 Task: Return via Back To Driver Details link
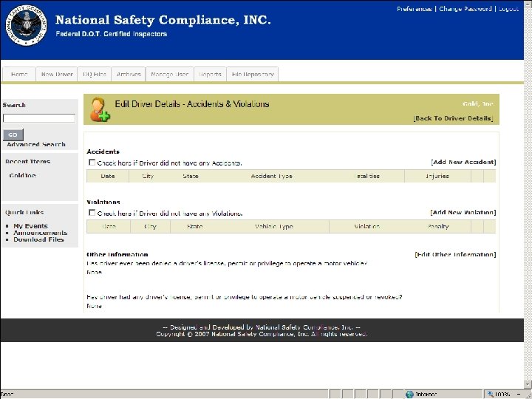(454, 118)
